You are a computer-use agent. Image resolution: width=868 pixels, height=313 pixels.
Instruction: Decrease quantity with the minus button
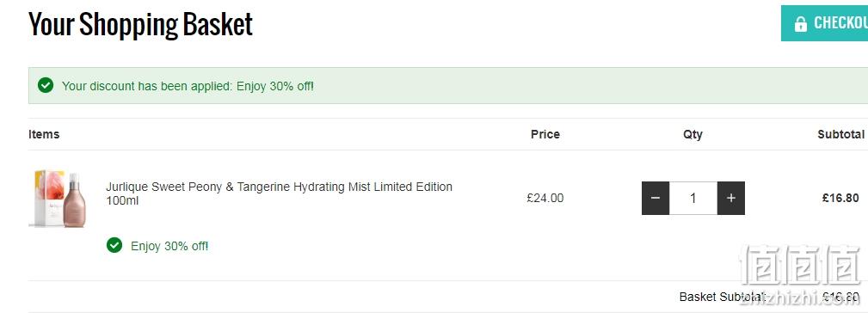[656, 198]
